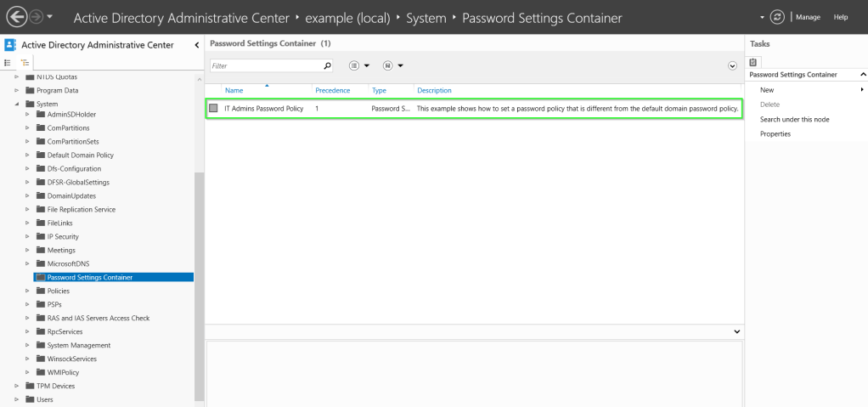Image resolution: width=868 pixels, height=407 pixels.
Task: Toggle the preview pane down chevron
Action: (x=736, y=331)
